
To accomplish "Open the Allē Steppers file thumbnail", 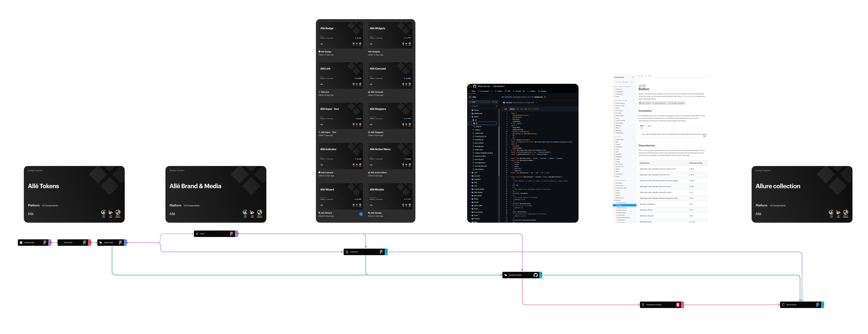I will [390, 116].
